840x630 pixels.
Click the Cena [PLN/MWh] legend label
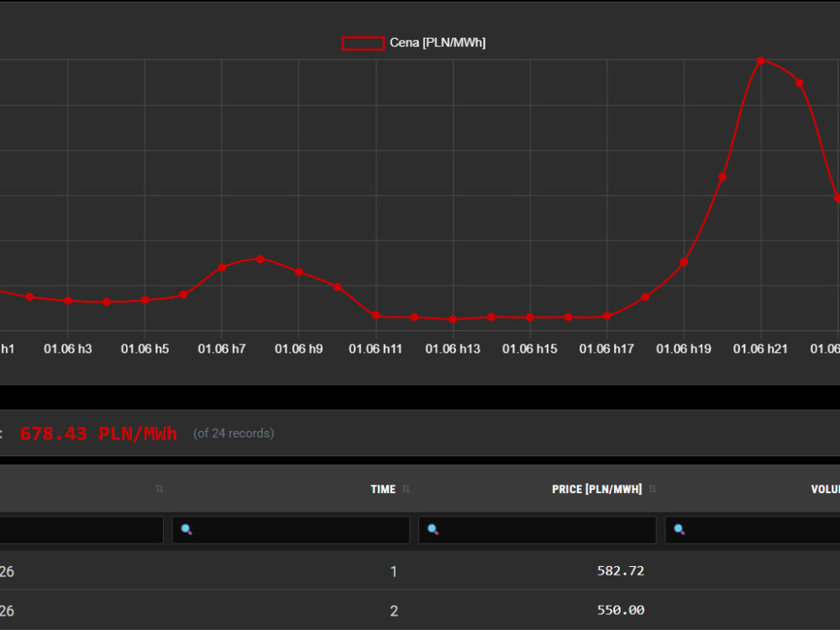coord(437,43)
